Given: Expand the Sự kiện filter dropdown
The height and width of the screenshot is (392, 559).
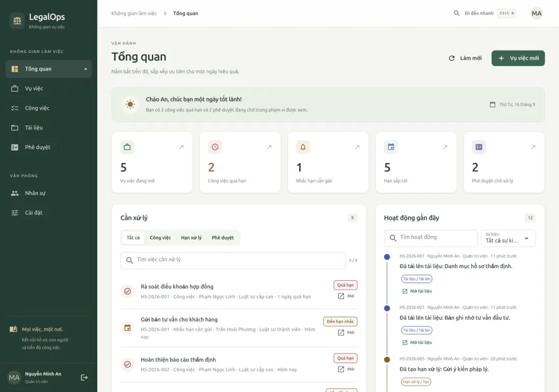Looking at the screenshot, I should 508,238.
